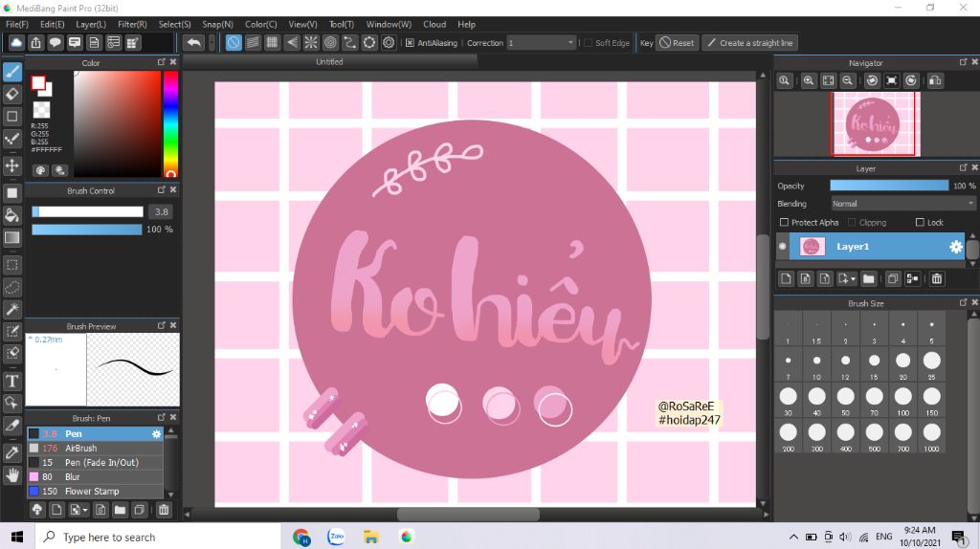Show hidden system tray icons chevron
Image resolution: width=980 pixels, height=549 pixels.
tap(793, 538)
